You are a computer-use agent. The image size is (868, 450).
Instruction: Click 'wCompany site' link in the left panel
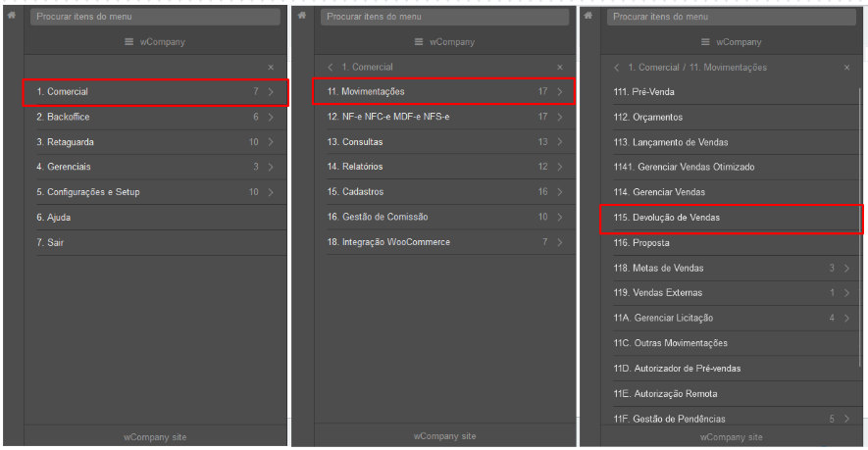click(x=155, y=437)
